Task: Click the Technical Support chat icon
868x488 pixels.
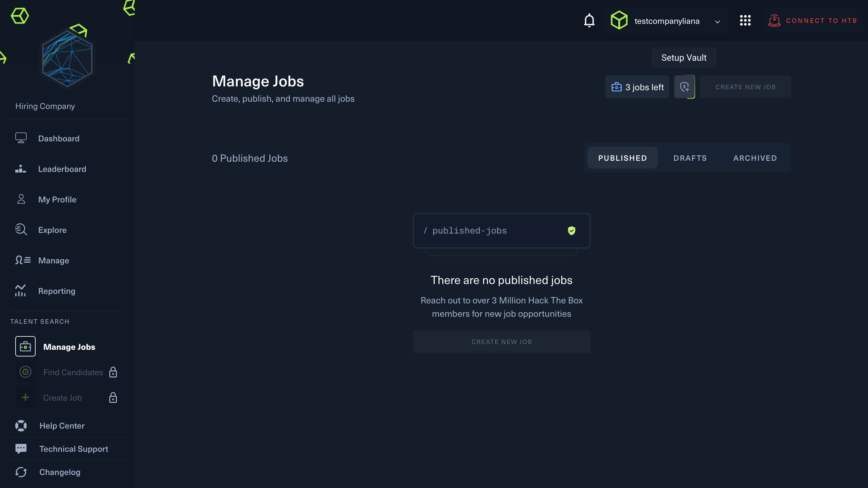Action: 21,449
